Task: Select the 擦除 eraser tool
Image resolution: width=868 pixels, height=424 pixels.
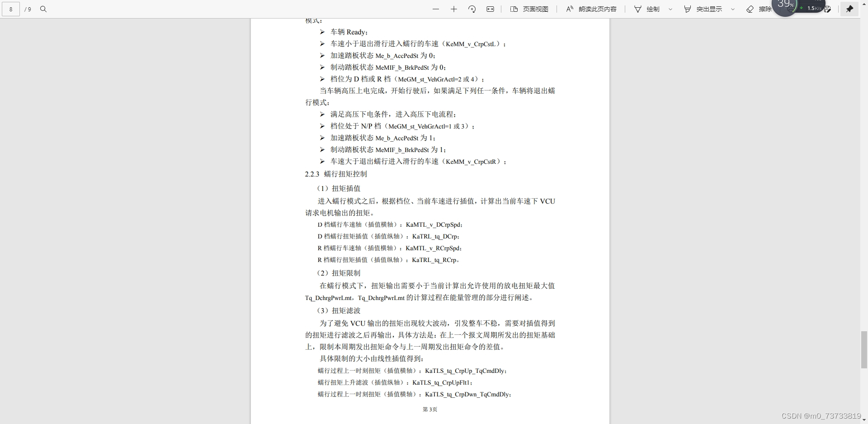Action: tap(759, 9)
